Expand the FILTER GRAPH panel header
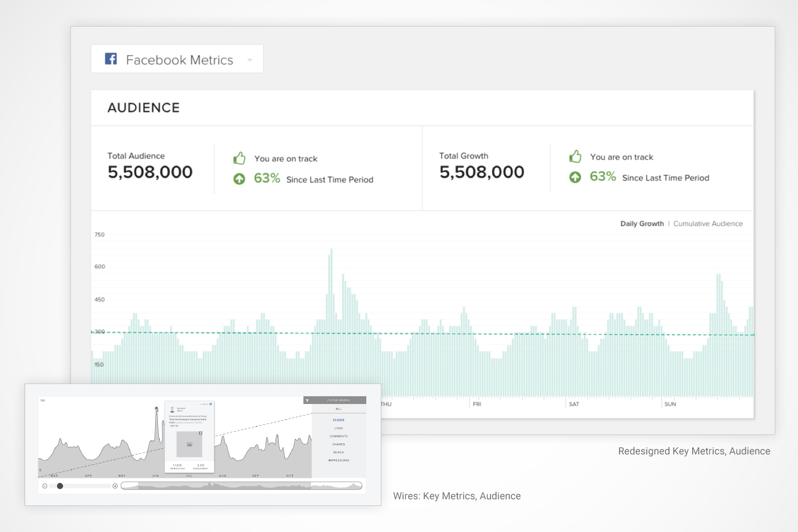This screenshot has height=532, width=798. tap(335, 400)
